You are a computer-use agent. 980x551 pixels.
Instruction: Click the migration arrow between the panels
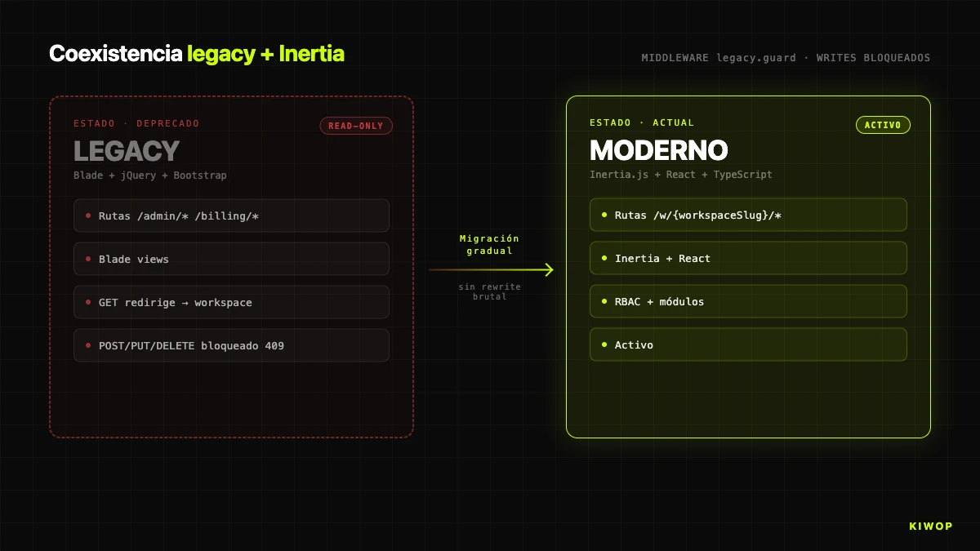coord(490,269)
